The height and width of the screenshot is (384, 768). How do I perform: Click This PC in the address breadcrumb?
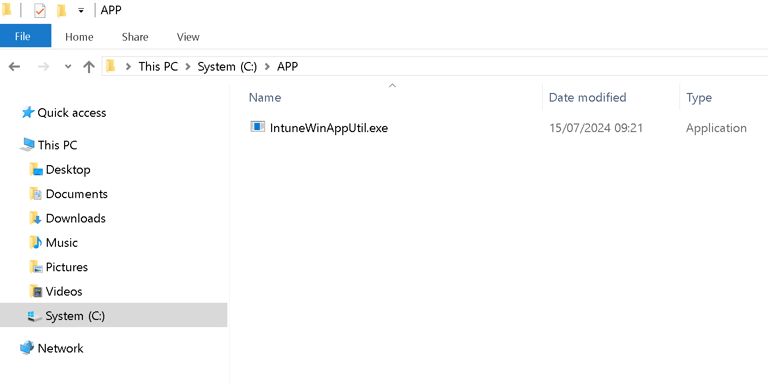pos(158,67)
